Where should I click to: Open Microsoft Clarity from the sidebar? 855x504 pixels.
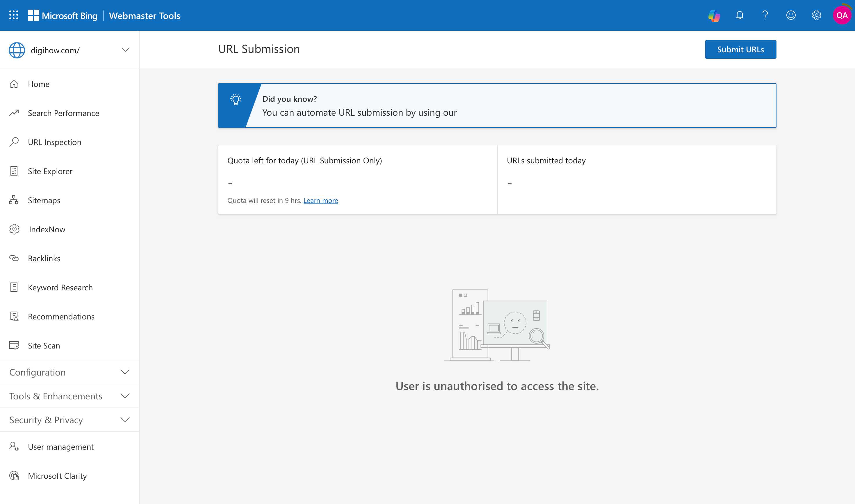click(57, 476)
